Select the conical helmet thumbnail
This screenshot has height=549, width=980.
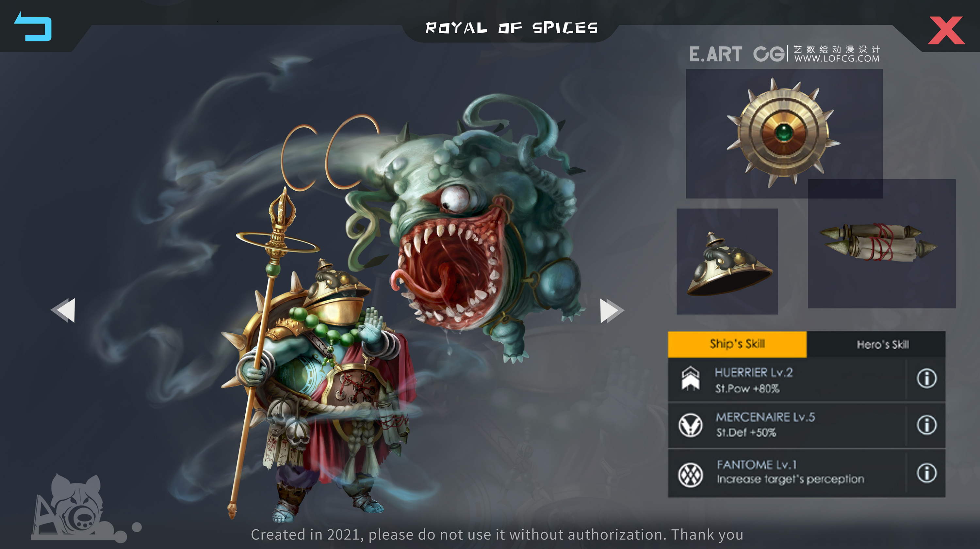coord(727,261)
